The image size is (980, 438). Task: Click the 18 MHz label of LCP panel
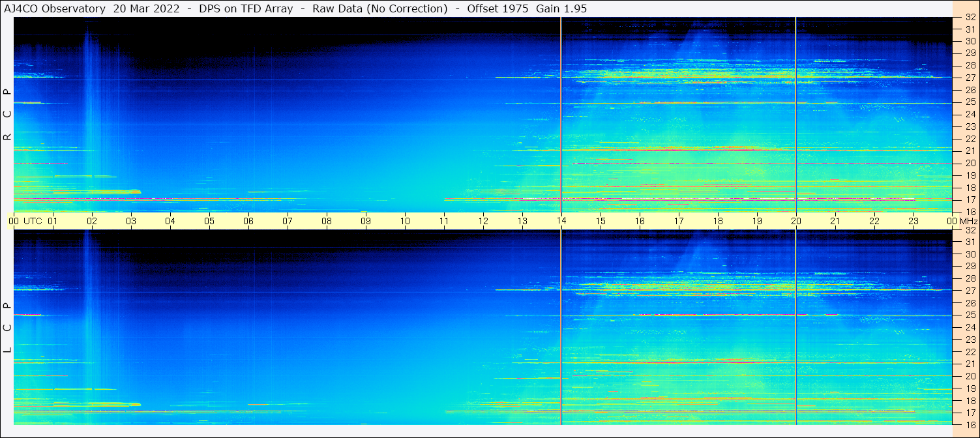click(x=970, y=400)
